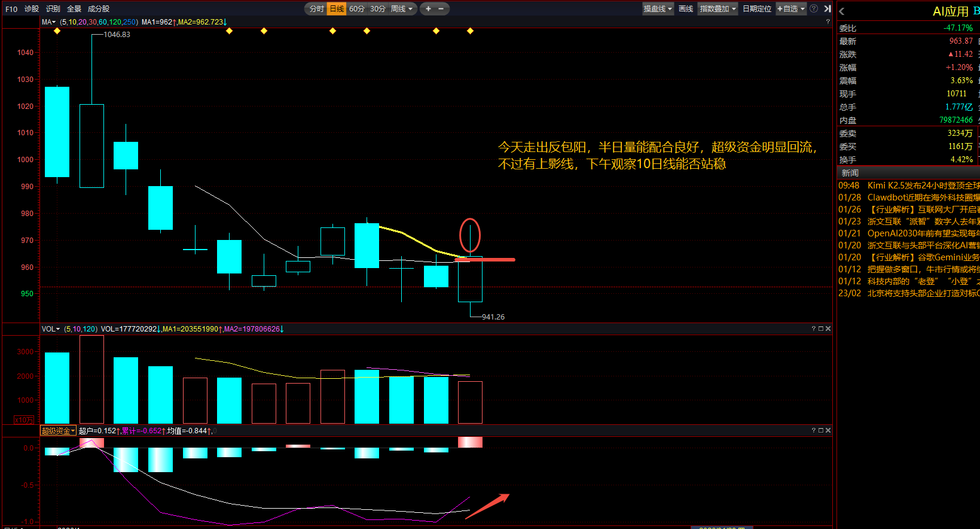Collapse right panel with arrow-bar icon
Viewport: 980px width, 529px height.
(x=828, y=8)
